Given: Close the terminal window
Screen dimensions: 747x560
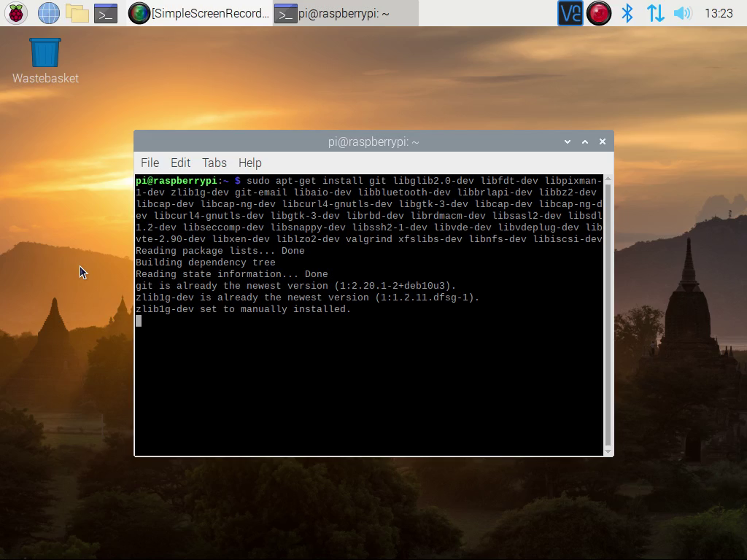Looking at the screenshot, I should coord(602,142).
